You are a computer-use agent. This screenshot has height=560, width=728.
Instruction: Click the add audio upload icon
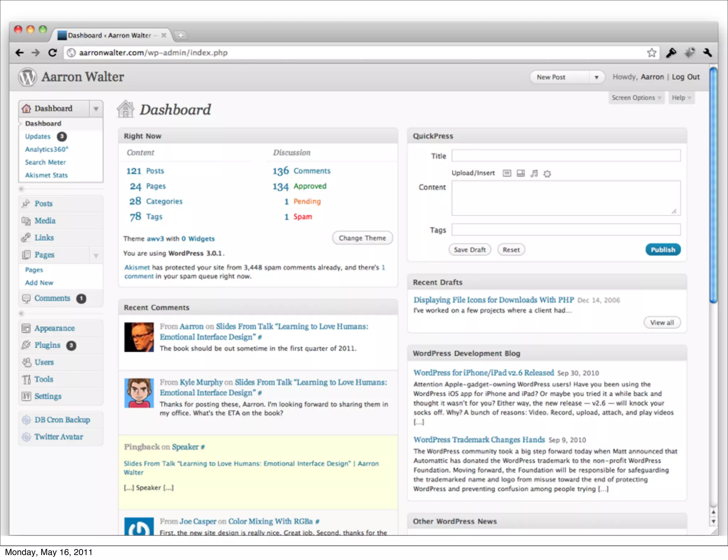(x=534, y=173)
